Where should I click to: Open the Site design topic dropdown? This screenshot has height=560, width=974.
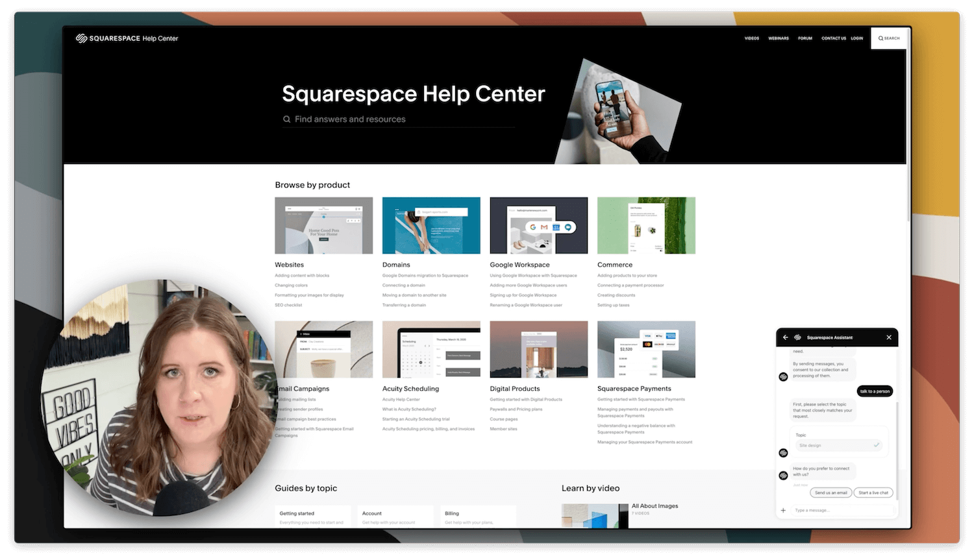click(x=839, y=446)
